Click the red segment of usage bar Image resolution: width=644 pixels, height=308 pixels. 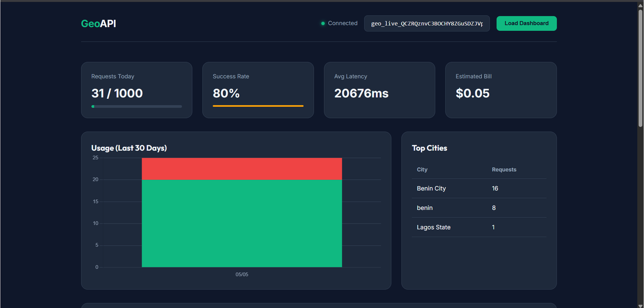[x=241, y=169]
